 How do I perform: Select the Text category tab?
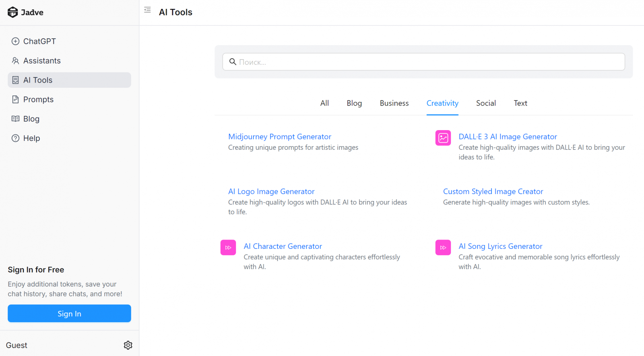point(520,103)
